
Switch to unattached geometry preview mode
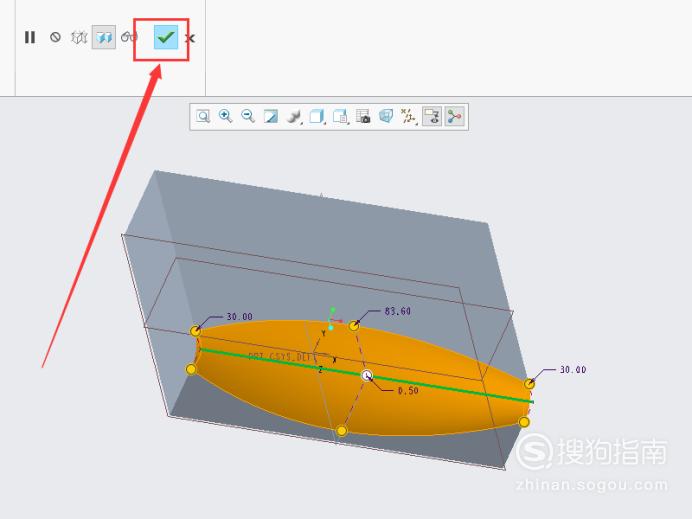pos(79,38)
